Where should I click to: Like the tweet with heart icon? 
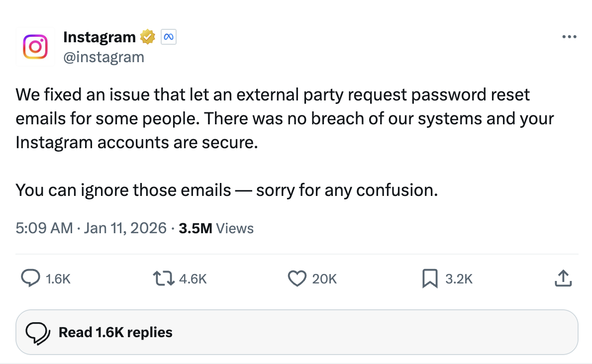tap(297, 278)
